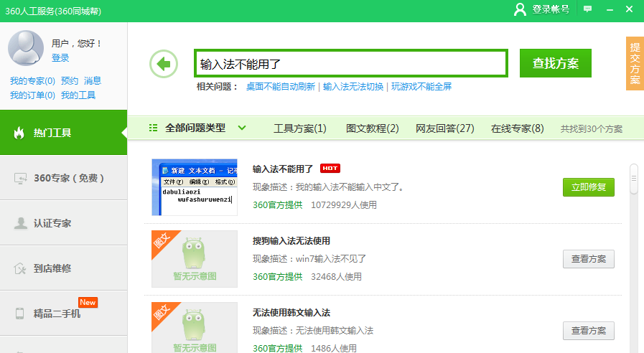Click 查看方案 for 搜狗输入法无法使用
The width and height of the screenshot is (644, 353).
coord(589,259)
